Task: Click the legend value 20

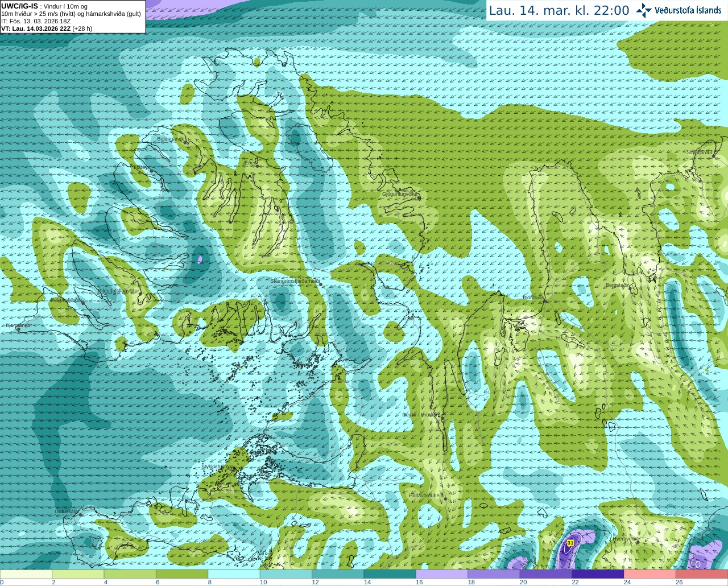Action: point(523,583)
